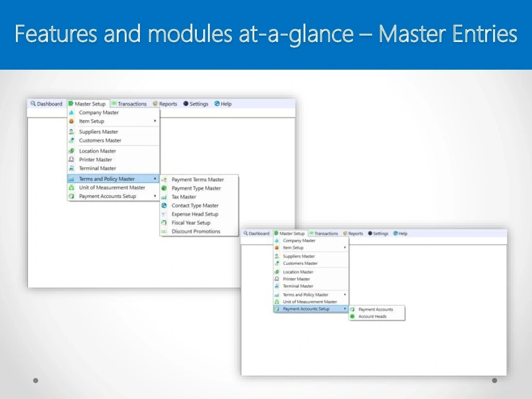Open Dashboard in the upper-left window
The image size is (532, 399).
(x=46, y=104)
